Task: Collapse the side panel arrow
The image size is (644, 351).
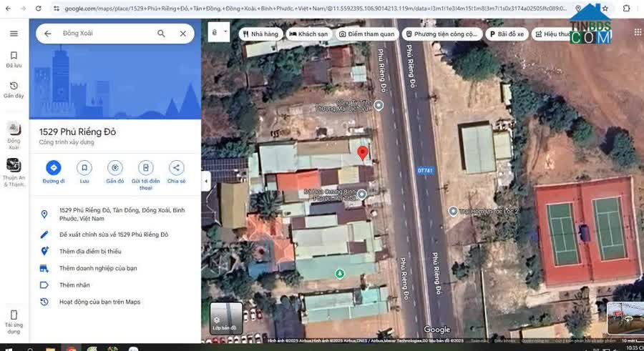Action: (206, 181)
